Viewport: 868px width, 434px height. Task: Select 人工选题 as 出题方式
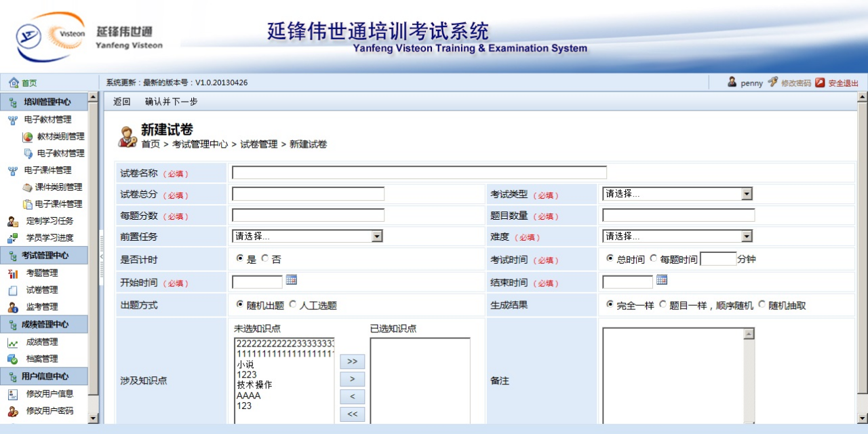(293, 304)
